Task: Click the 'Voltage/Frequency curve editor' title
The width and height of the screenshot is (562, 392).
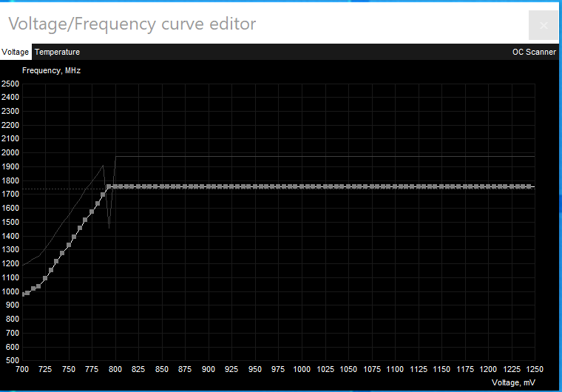Action: pyautogui.click(x=132, y=24)
